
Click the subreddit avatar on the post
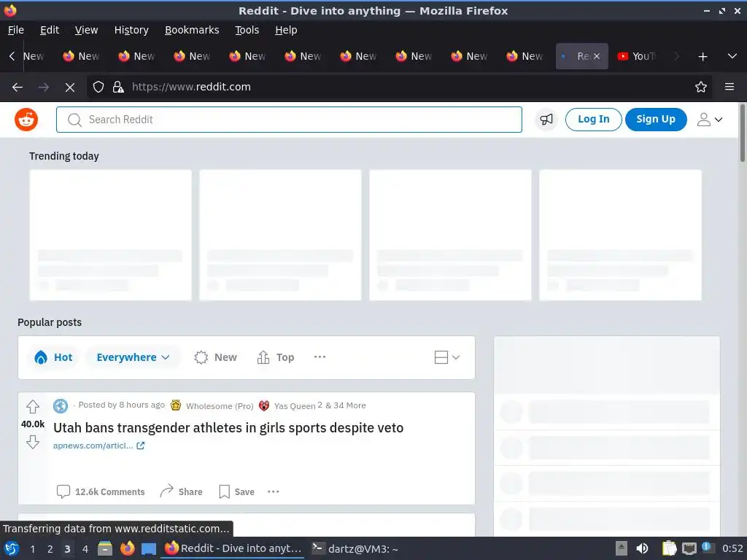(61, 405)
